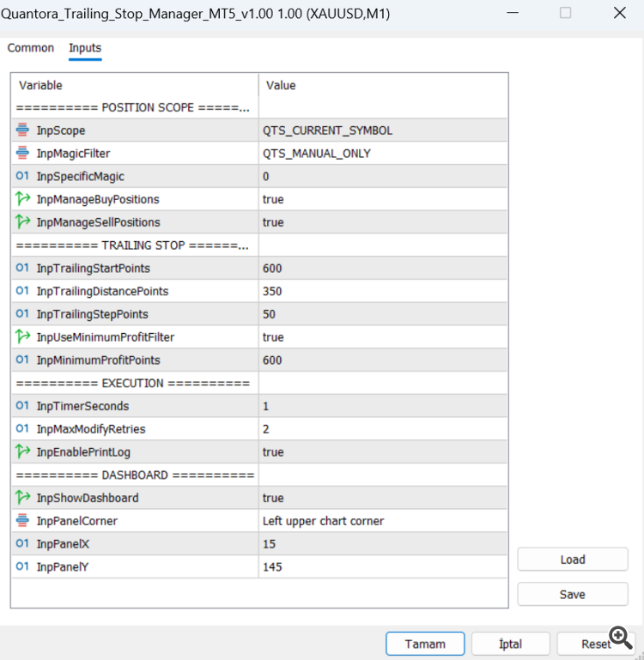The height and width of the screenshot is (660, 644).
Task: Select the POSITION SCOPE separator row
Action: [x=259, y=108]
